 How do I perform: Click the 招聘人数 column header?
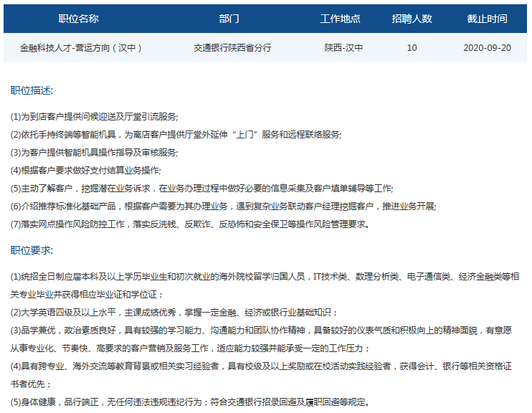[412, 19]
